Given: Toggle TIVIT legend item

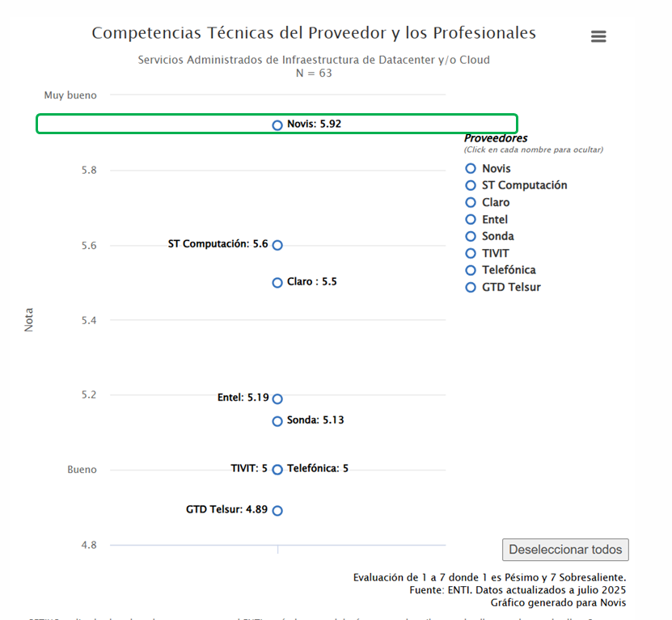Looking at the screenshot, I should click(x=496, y=253).
